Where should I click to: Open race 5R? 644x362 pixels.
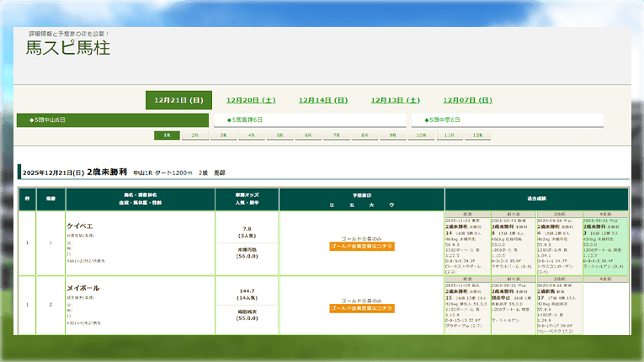280,135
